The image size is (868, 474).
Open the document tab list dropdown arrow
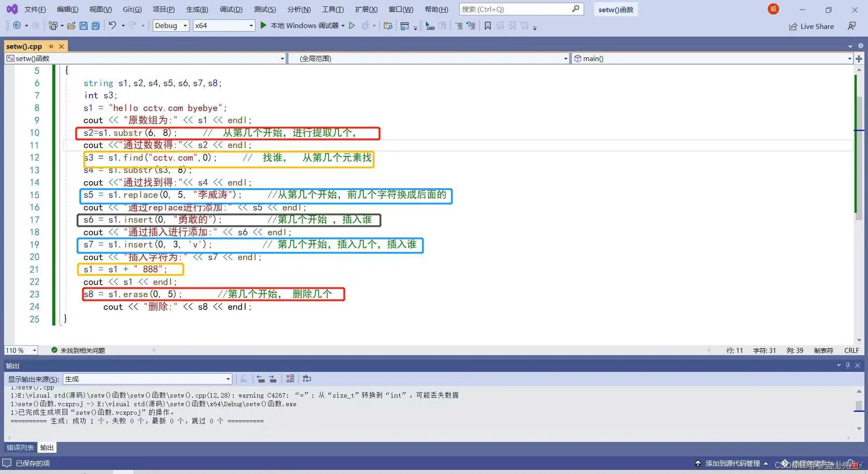850,46
